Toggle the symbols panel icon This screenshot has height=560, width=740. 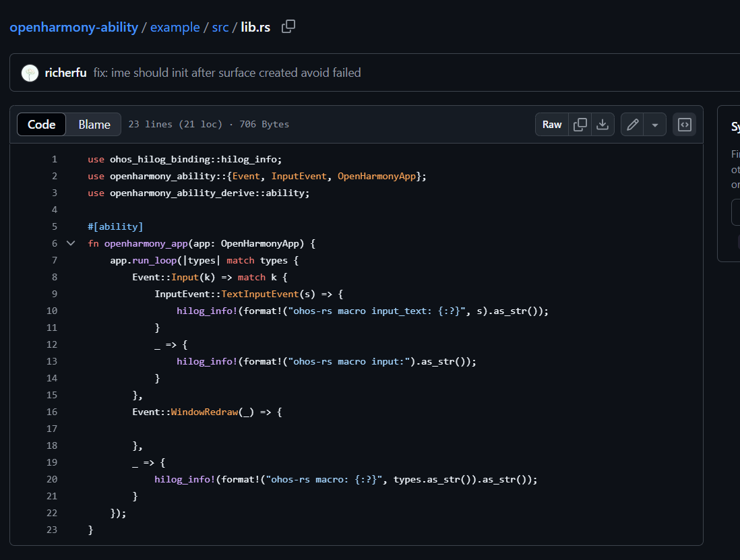click(x=684, y=125)
